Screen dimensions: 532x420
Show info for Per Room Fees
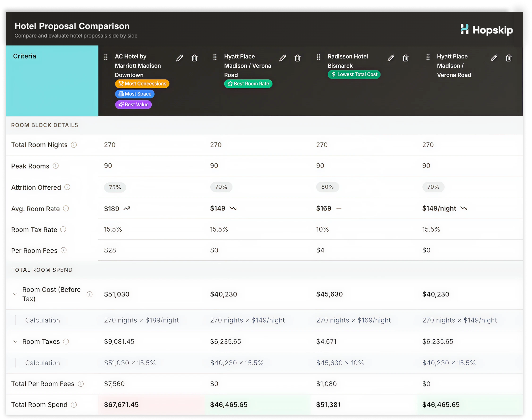click(63, 250)
